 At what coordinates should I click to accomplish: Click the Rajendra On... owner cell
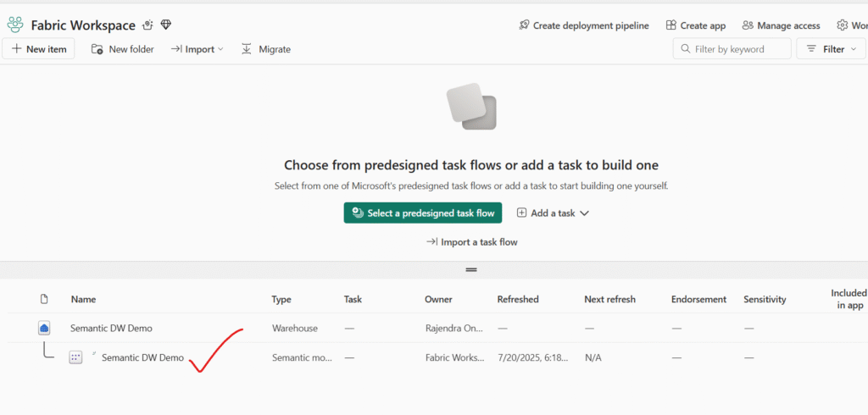454,328
